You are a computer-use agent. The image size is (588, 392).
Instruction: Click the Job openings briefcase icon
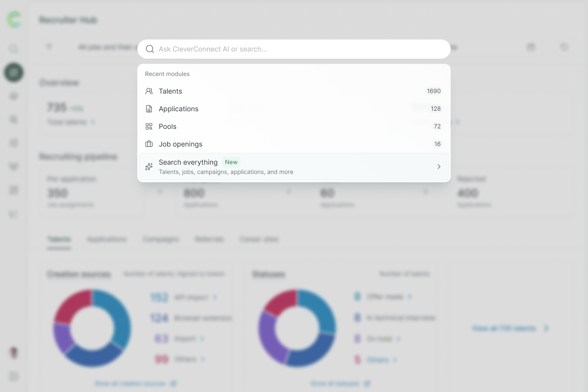(x=149, y=144)
